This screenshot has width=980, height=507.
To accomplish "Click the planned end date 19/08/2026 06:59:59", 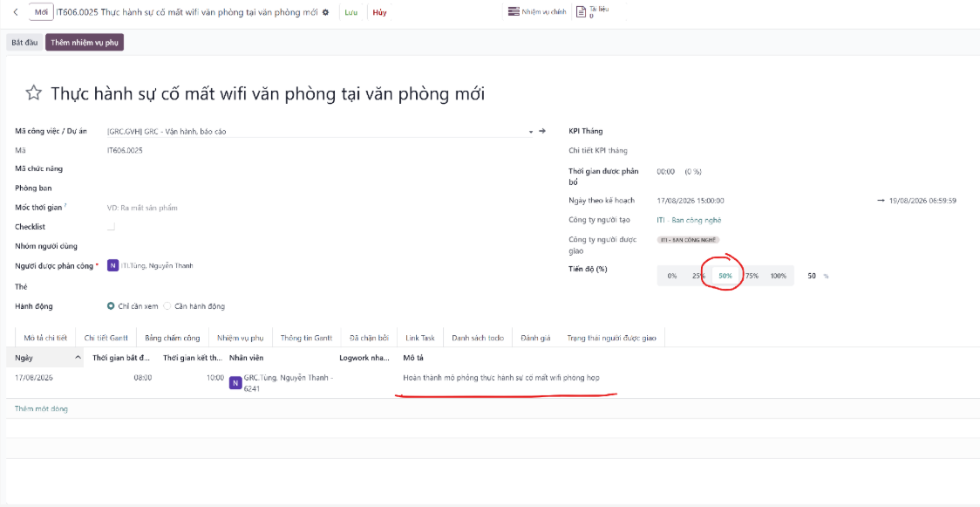I will pos(922,201).
